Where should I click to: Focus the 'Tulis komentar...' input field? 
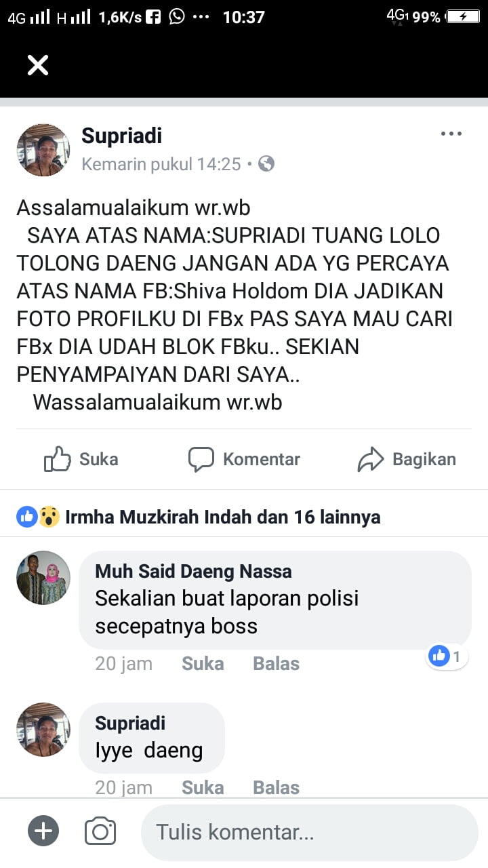pyautogui.click(x=310, y=832)
